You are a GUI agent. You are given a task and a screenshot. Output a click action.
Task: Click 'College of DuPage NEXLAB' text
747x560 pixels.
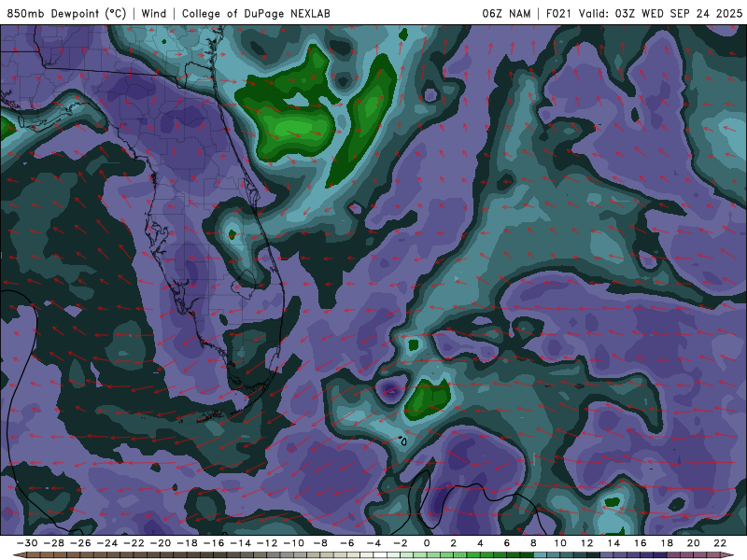[256, 13]
